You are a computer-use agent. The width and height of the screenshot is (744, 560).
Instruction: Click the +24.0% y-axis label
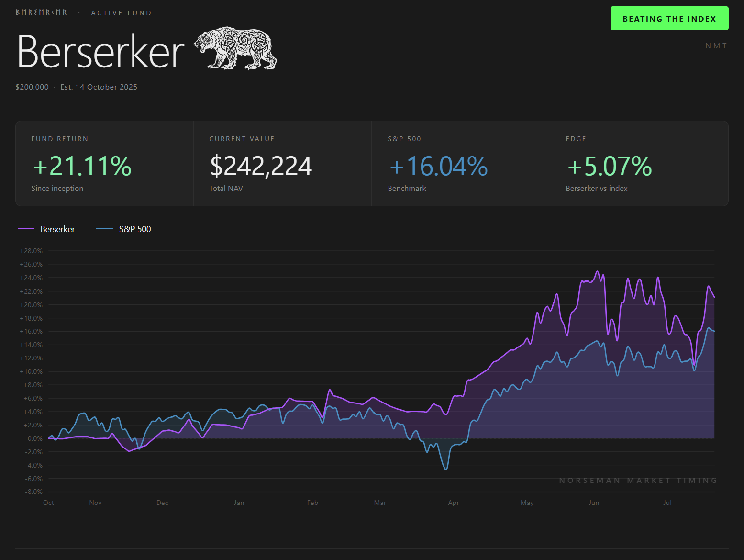point(31,278)
